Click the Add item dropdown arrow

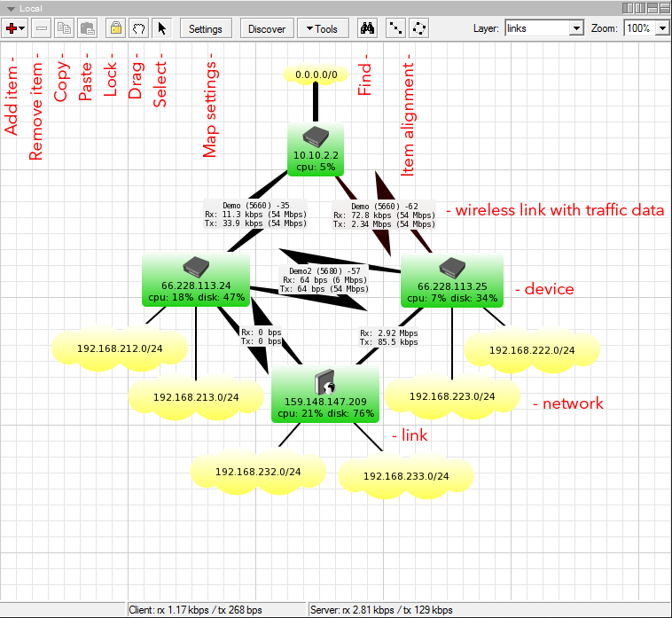22,28
